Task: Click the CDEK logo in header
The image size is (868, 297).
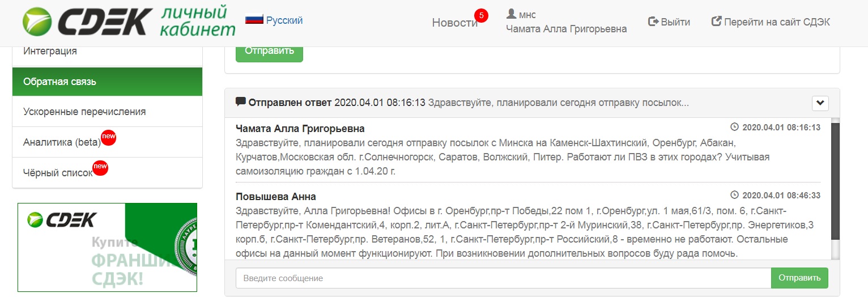Action: tap(88, 23)
